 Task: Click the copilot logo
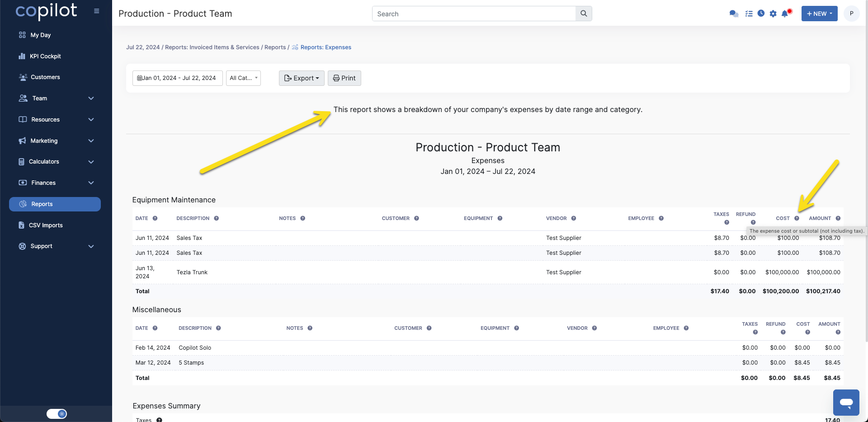point(46,11)
